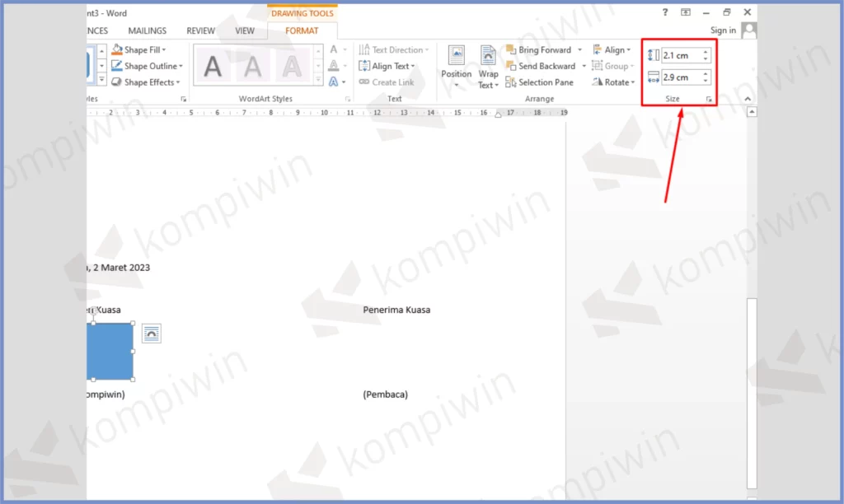The height and width of the screenshot is (504, 844).
Task: Open the Position options button
Action: click(456, 67)
